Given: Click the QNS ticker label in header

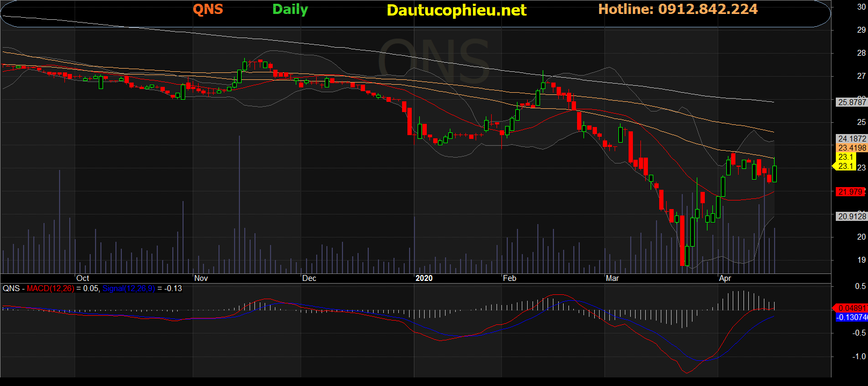Looking at the screenshot, I should click(208, 9).
